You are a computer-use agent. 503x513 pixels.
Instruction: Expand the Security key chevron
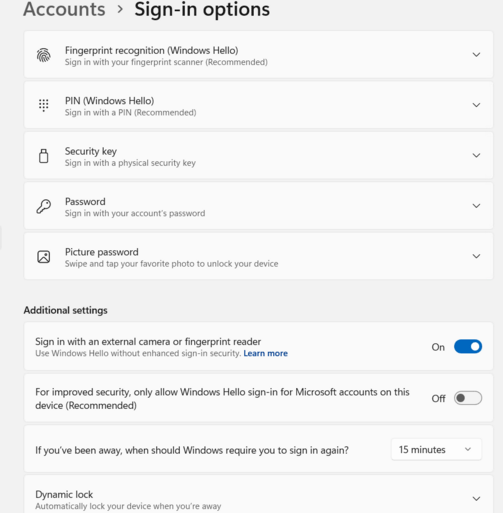(476, 155)
